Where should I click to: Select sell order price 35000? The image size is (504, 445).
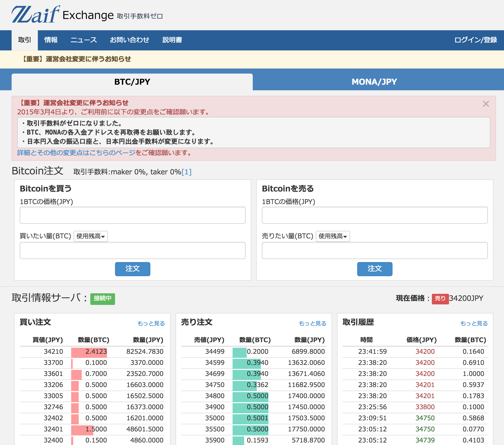click(x=215, y=418)
